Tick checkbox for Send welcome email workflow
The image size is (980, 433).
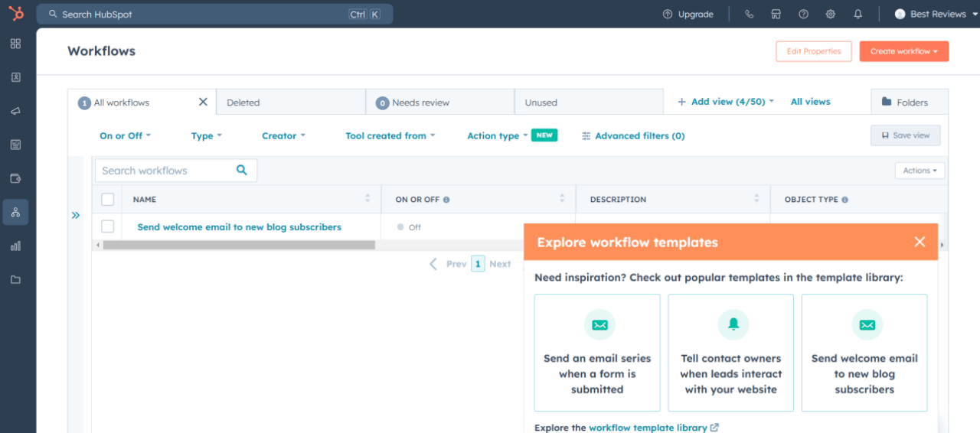[108, 226]
